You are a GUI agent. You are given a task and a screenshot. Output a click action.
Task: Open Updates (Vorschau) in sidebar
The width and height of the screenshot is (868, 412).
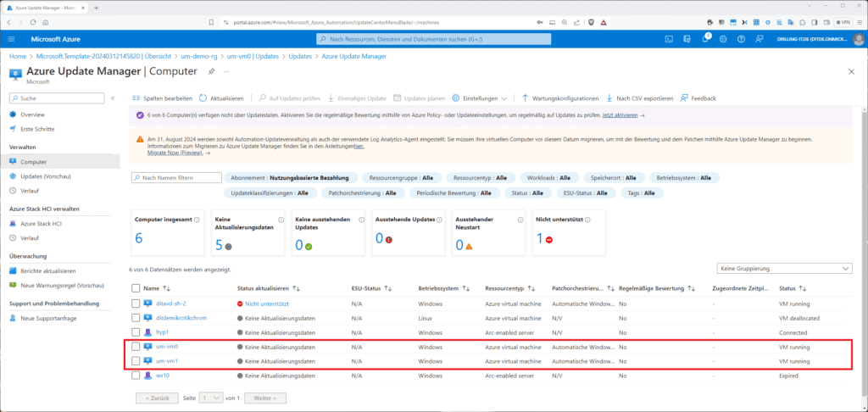tap(46, 176)
